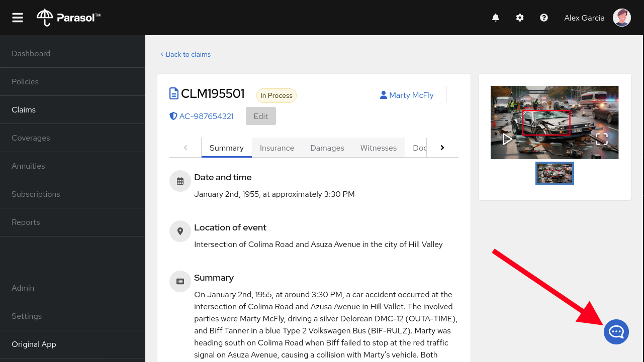
Task: Click the notifications bell icon
Action: coord(496,18)
